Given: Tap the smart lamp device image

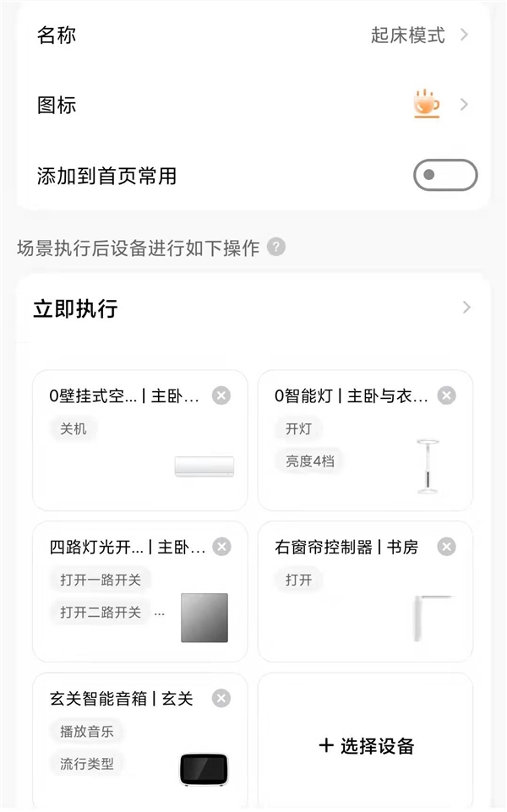Looking at the screenshot, I should pyautogui.click(x=429, y=466).
